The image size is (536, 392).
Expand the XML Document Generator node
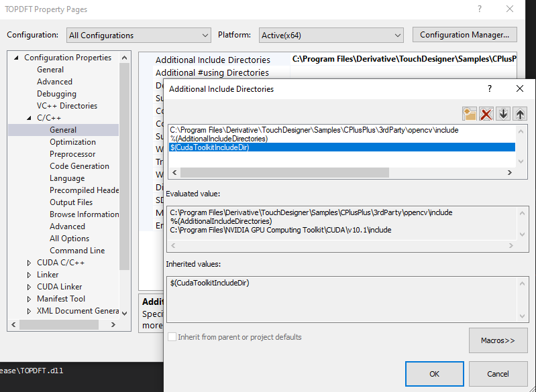click(29, 311)
